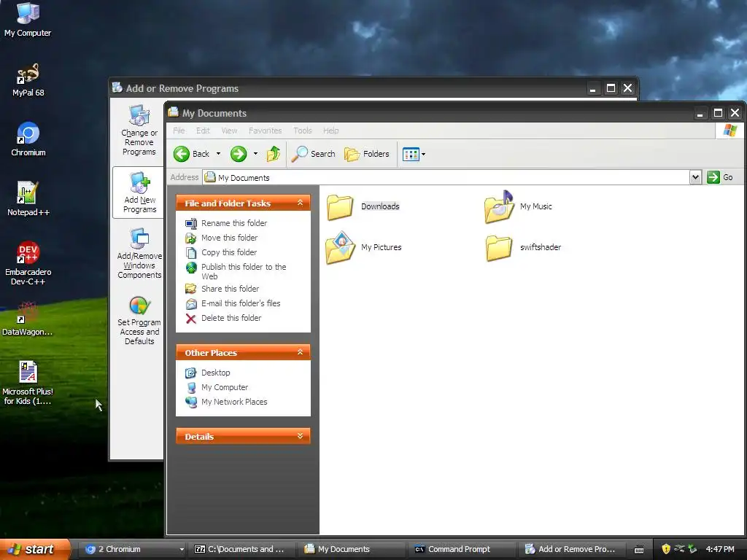Image resolution: width=747 pixels, height=560 pixels.
Task: Click the green Forward arrow button
Action: pyautogui.click(x=239, y=154)
